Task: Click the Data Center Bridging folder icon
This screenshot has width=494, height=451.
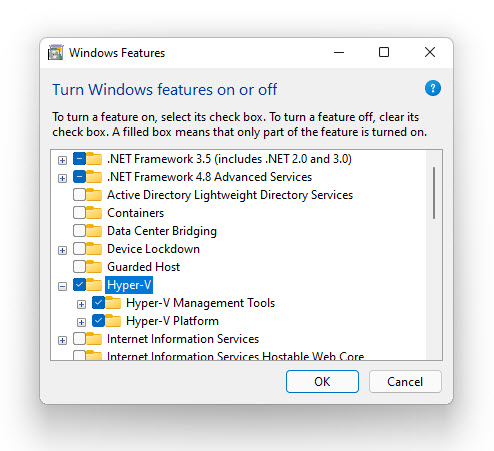Action: click(x=94, y=231)
